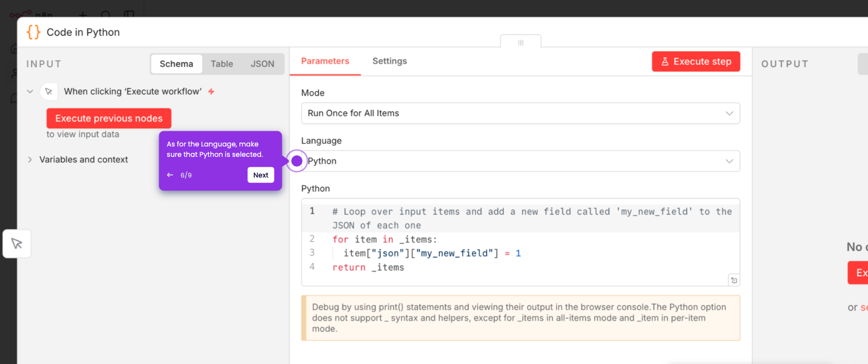Click the 'Variables and context' label
Screen dimensions: 868x364
[x=84, y=160]
